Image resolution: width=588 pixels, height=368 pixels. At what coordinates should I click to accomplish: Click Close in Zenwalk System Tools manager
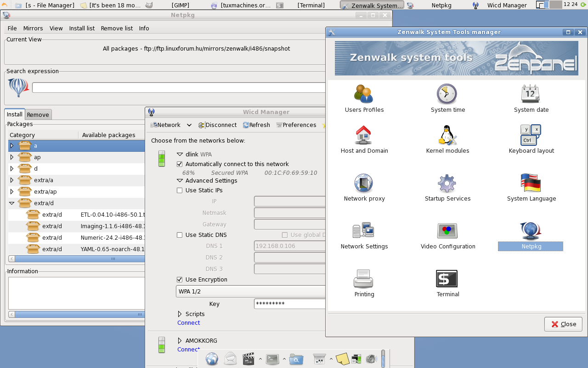[563, 324]
